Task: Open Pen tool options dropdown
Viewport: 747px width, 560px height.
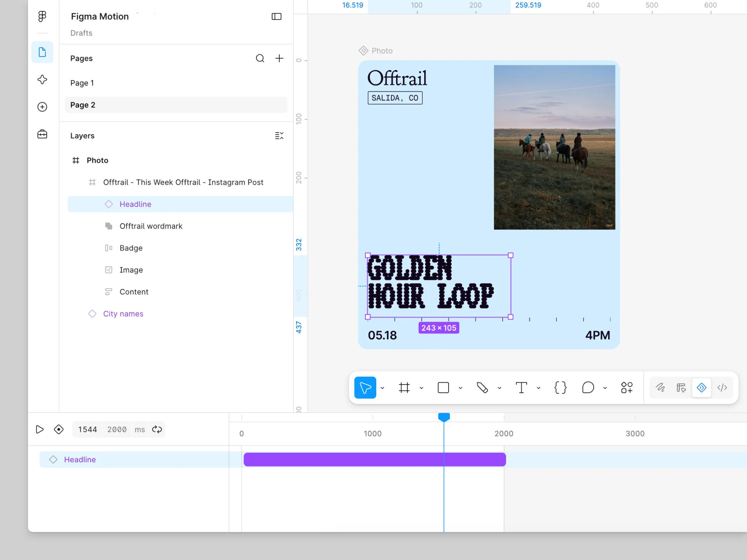Action: [500, 388]
